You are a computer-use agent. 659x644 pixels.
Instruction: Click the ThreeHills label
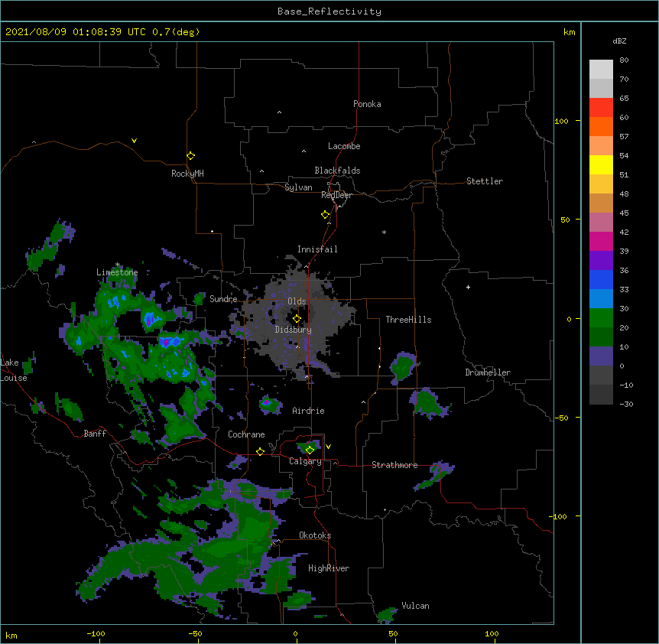click(x=408, y=320)
